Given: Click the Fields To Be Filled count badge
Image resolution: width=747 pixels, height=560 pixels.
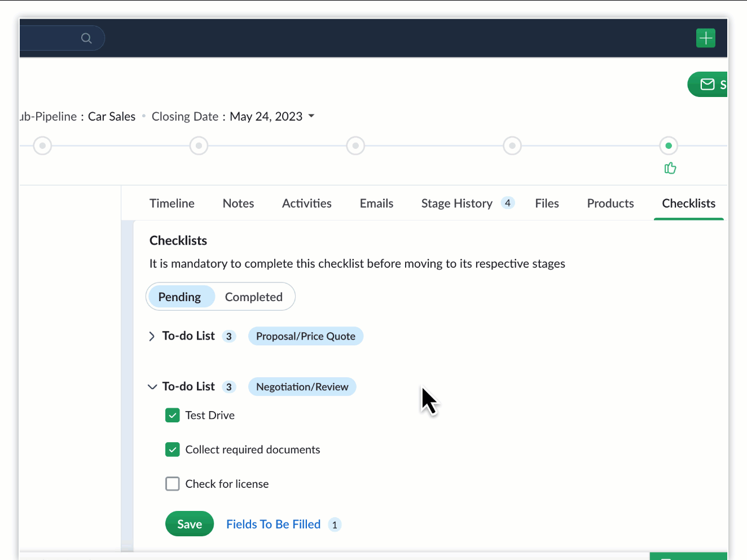Looking at the screenshot, I should (335, 525).
